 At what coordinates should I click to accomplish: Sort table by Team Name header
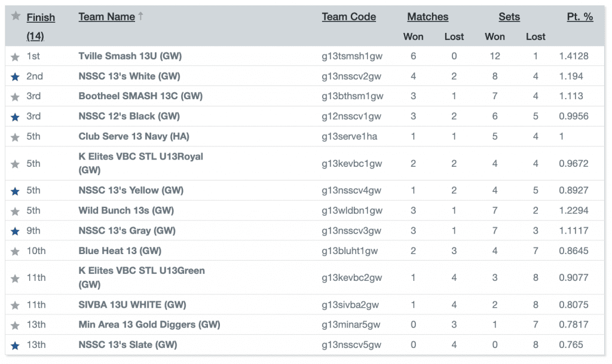click(x=106, y=17)
